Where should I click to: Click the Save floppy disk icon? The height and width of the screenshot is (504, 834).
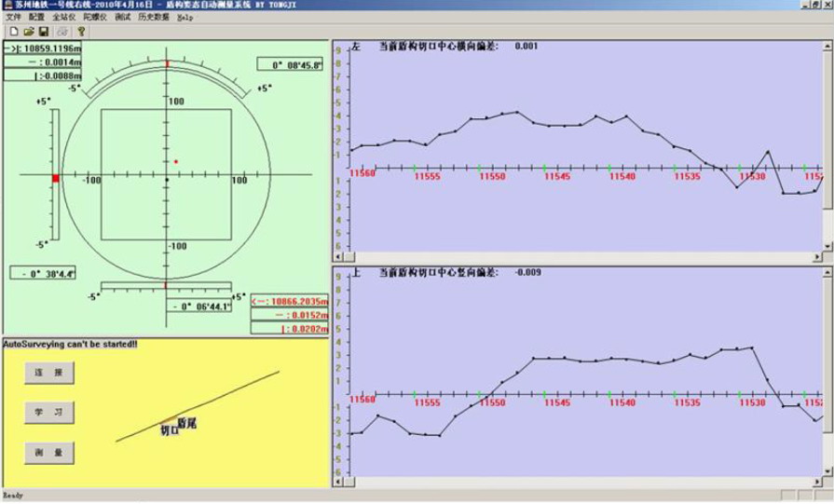pyautogui.click(x=43, y=31)
